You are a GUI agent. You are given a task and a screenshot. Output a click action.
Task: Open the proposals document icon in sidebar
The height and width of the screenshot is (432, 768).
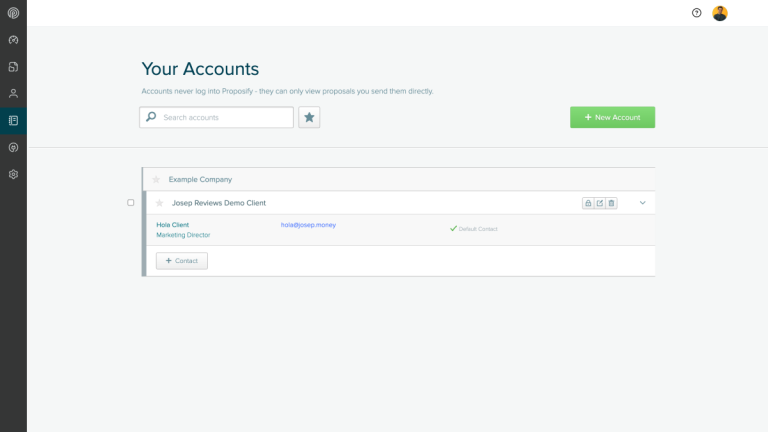tap(13, 67)
